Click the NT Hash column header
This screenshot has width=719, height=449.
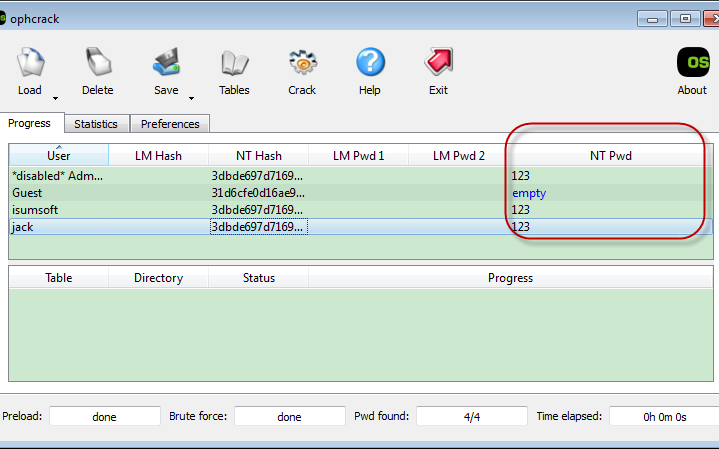coord(258,156)
